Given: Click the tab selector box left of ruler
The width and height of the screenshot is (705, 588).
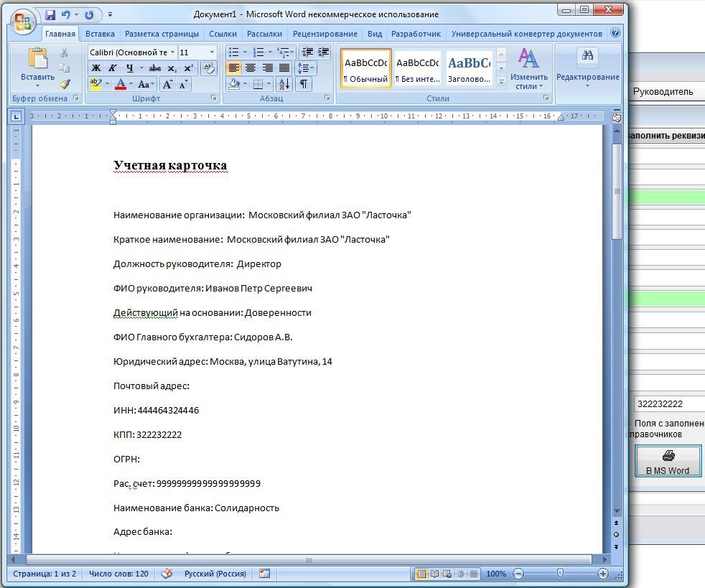Looking at the screenshot, I should tap(17, 116).
